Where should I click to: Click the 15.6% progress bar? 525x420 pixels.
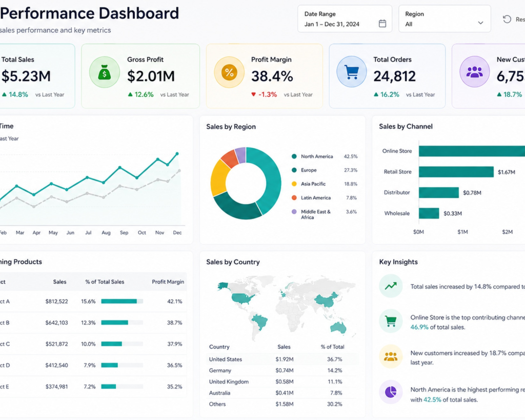click(122, 301)
